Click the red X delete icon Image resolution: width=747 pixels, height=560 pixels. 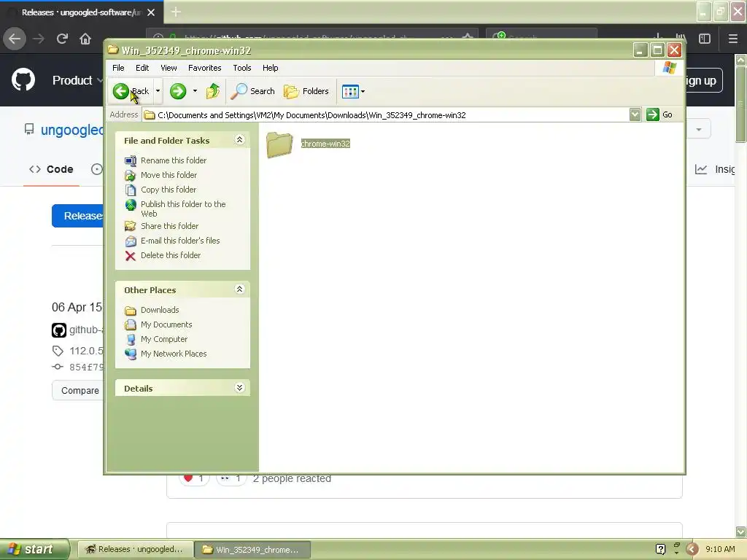(130, 256)
